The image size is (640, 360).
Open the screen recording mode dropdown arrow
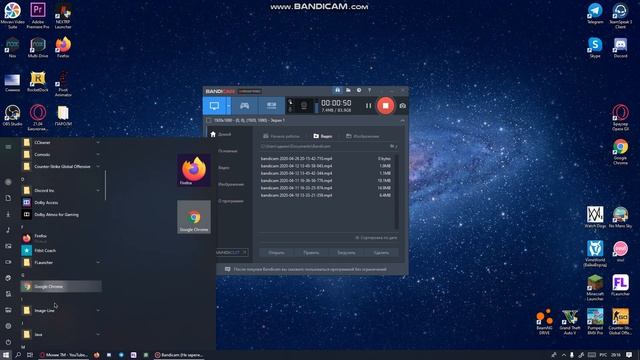coord(229,106)
